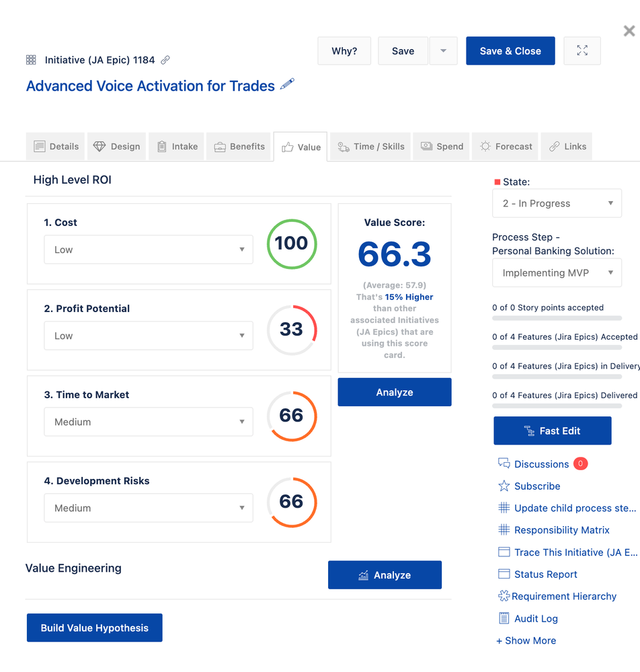
Task: Click the Save & Close button
Action: (x=510, y=50)
